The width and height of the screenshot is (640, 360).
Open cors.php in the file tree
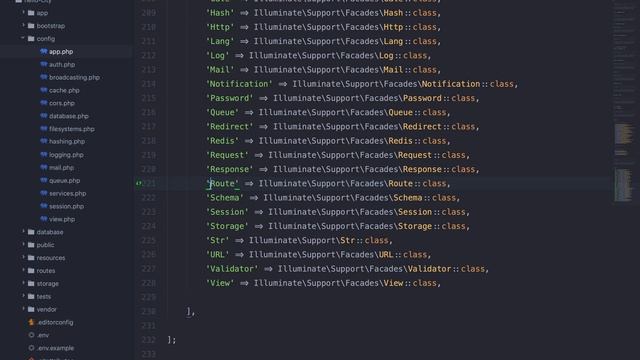coord(62,103)
